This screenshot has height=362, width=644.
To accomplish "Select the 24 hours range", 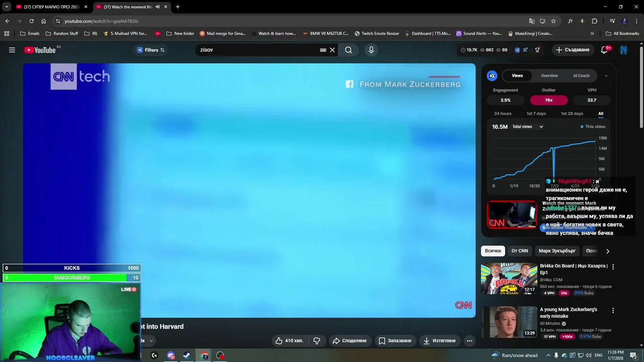I will tap(503, 114).
